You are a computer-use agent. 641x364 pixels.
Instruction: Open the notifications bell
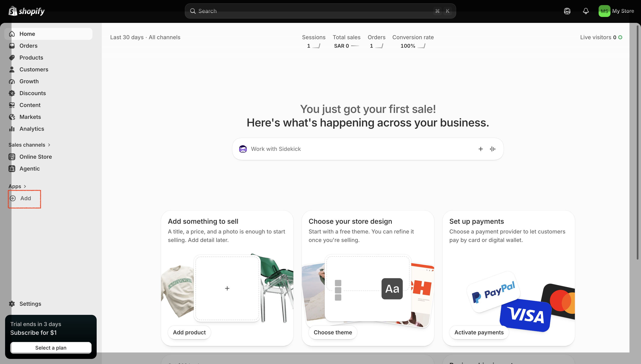586,11
